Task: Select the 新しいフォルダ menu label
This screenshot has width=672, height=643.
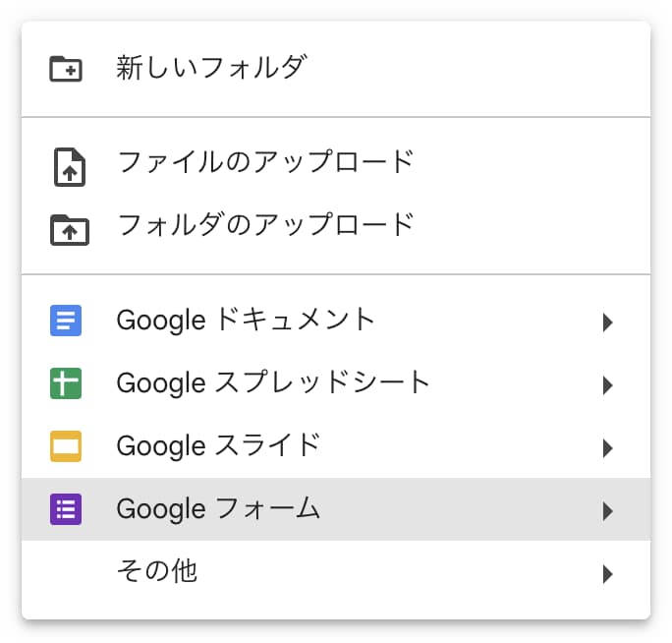Action: click(x=211, y=68)
